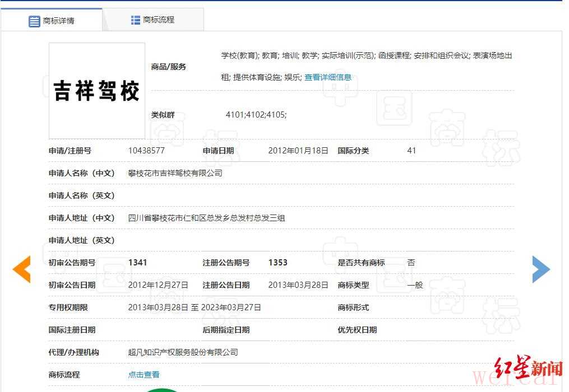
Task: Click the 专用权期限 label
Action: click(x=68, y=307)
